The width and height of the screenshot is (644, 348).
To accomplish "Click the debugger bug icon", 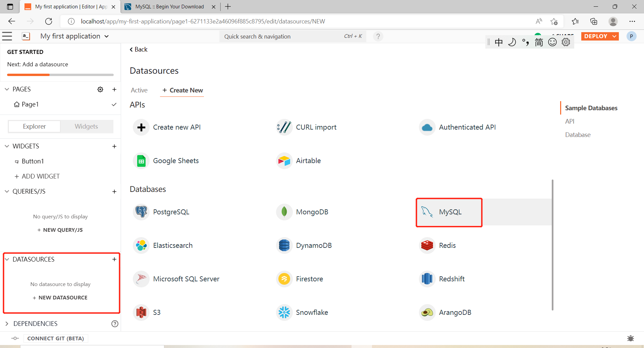I will point(630,338).
